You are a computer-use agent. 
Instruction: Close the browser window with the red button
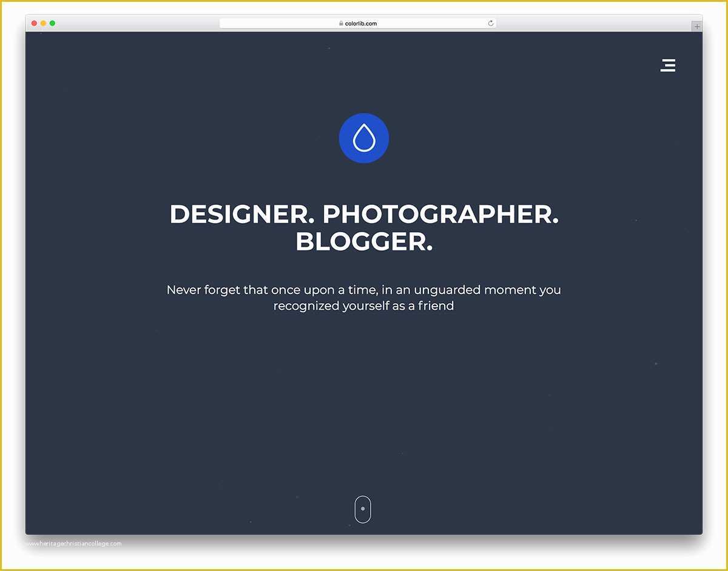click(x=35, y=23)
